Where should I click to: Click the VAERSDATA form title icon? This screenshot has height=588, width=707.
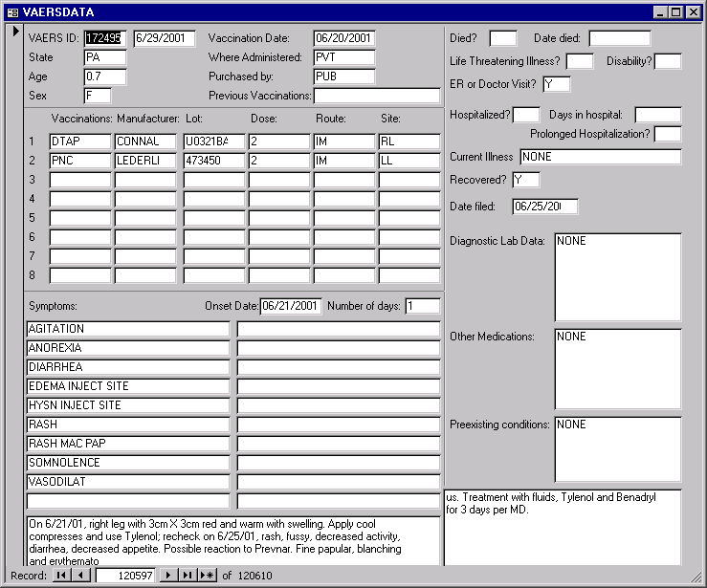coord(12,12)
